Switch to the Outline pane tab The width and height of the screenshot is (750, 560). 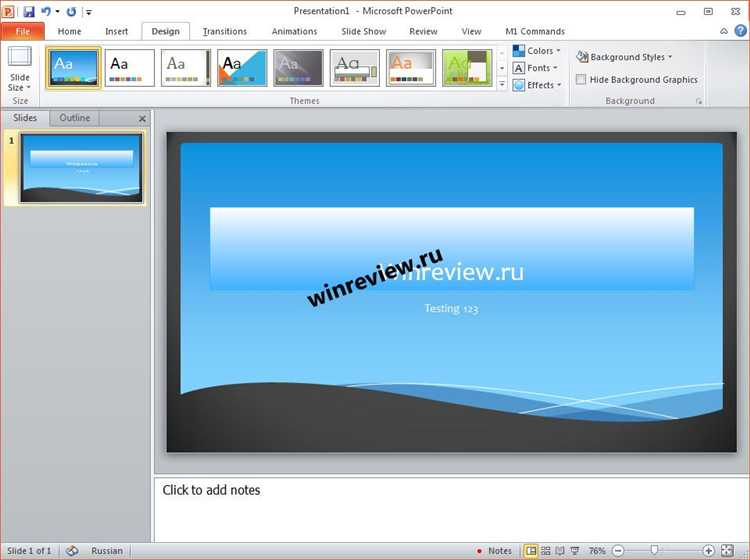pos(75,118)
